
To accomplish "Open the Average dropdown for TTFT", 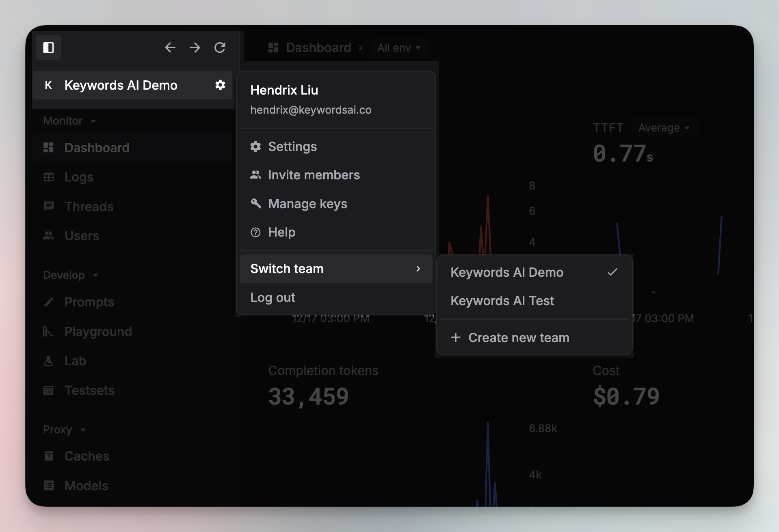I will pos(664,128).
